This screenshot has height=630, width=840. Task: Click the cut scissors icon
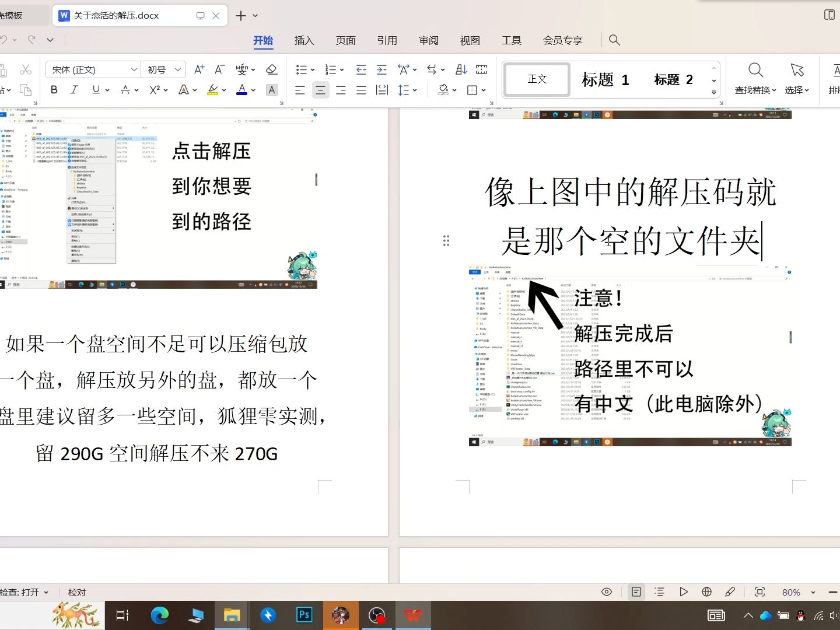click(26, 69)
